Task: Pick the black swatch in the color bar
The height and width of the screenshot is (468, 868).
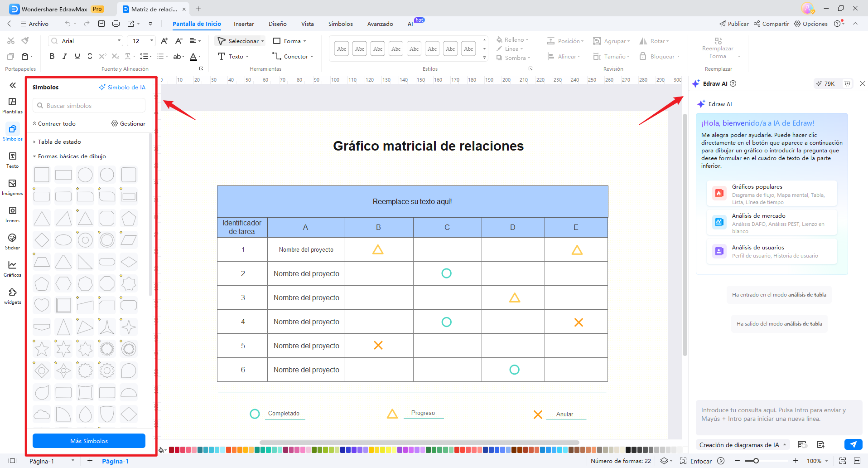Action: click(628, 450)
